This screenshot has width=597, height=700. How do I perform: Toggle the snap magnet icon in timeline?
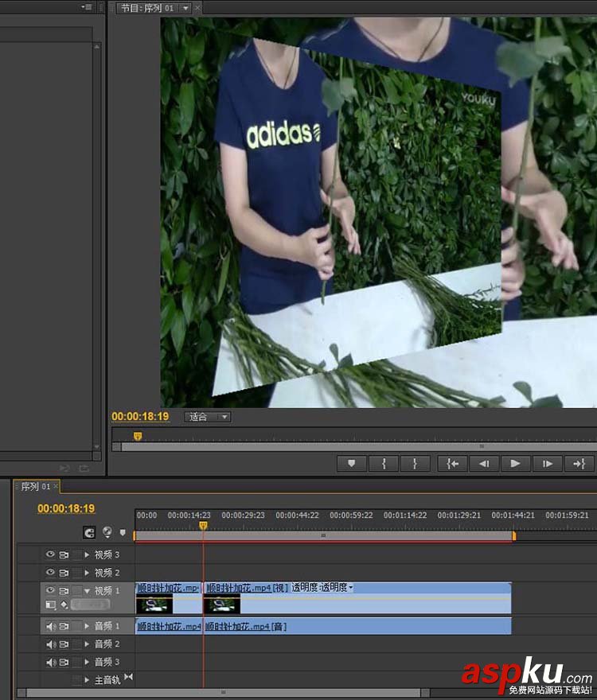coord(89,533)
